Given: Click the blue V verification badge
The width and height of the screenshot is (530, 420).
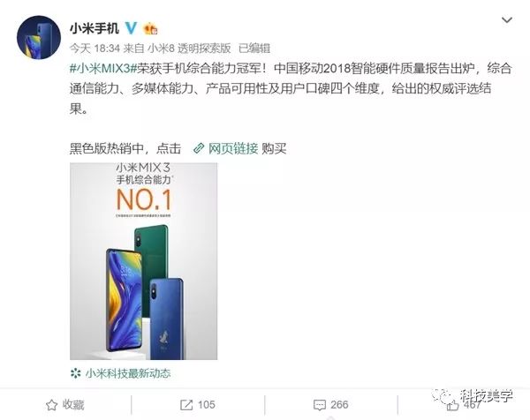Looking at the screenshot, I should 131,28.
